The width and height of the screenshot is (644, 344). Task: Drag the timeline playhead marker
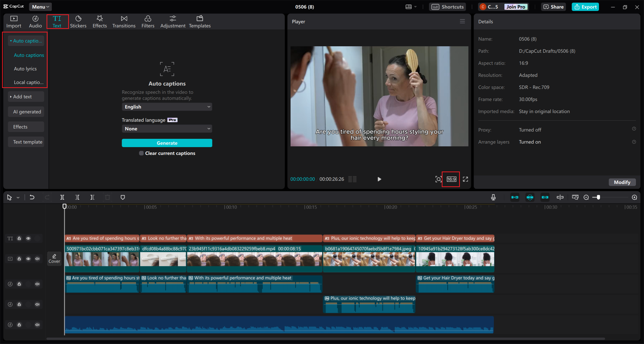(64, 206)
